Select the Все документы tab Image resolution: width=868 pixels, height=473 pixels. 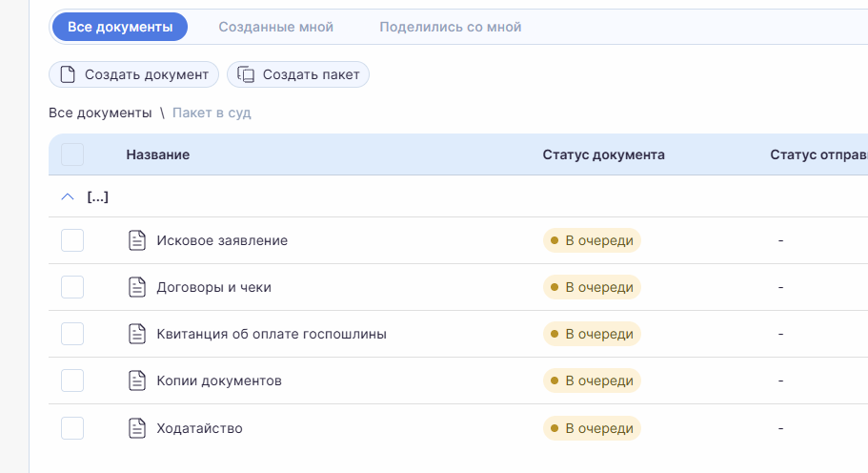coord(120,27)
